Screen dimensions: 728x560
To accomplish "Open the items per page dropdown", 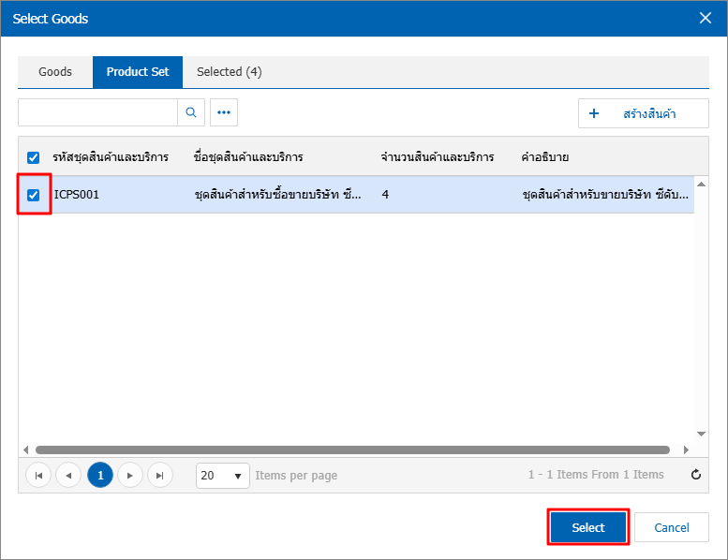I will 223,476.
